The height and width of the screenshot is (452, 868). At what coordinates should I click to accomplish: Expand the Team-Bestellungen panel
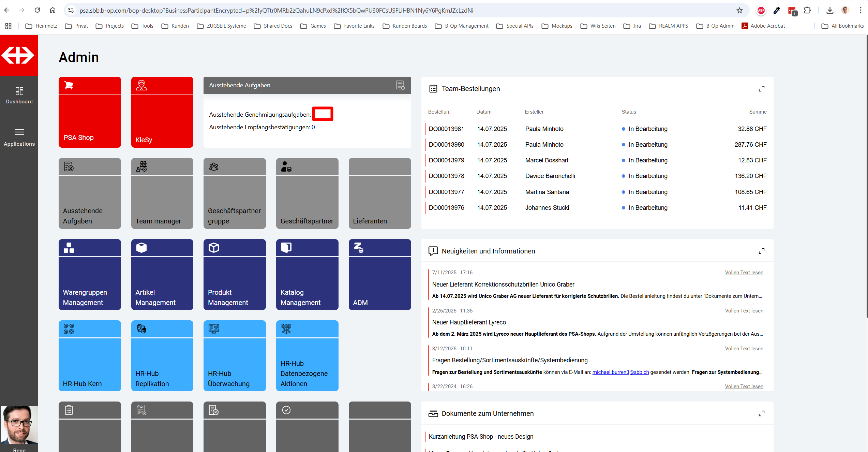(761, 89)
